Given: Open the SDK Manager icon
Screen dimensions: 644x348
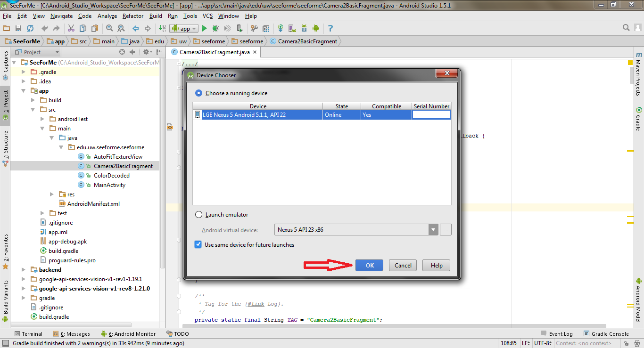Looking at the screenshot, I should (304, 28).
